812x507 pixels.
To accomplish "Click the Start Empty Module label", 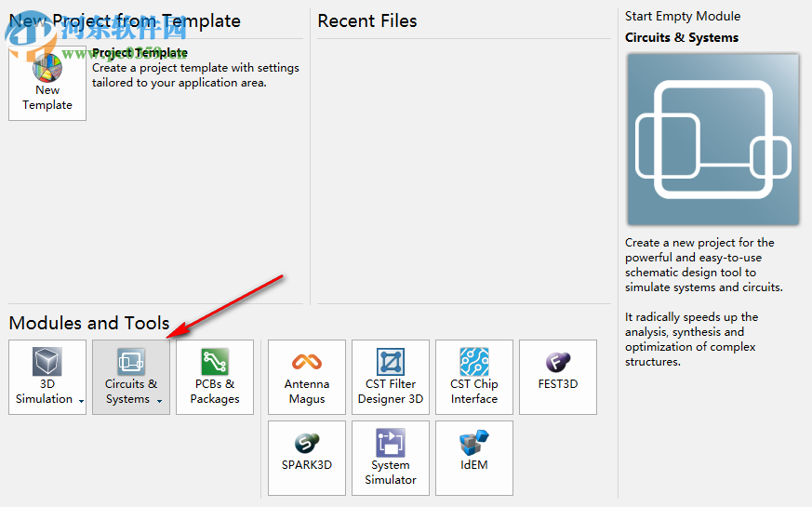I will pyautogui.click(x=683, y=16).
